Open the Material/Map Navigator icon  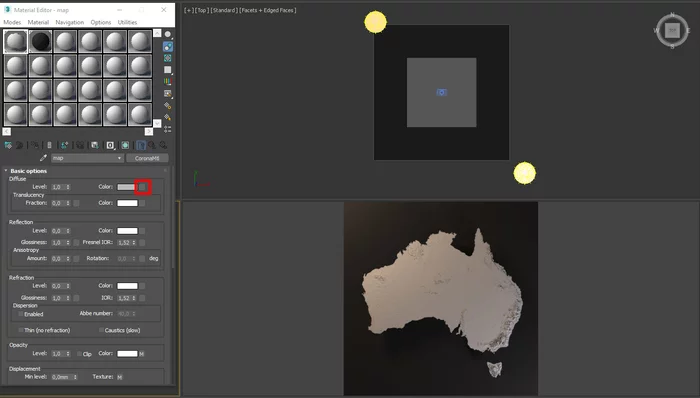(167, 129)
